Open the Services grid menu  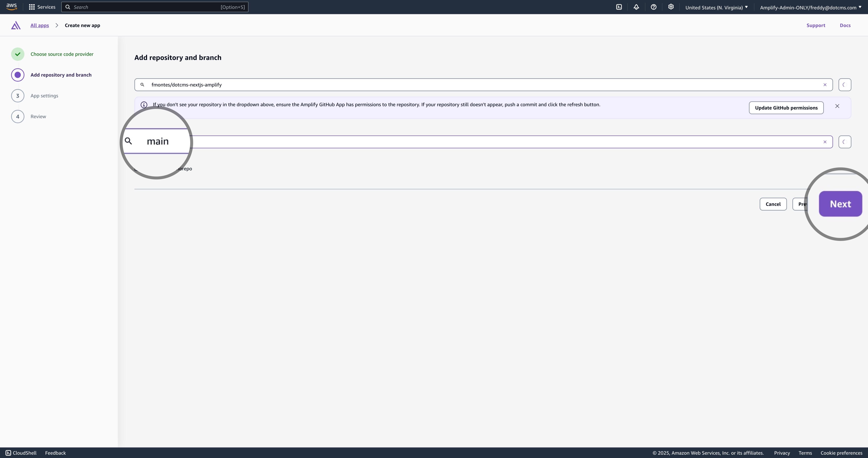tap(42, 7)
